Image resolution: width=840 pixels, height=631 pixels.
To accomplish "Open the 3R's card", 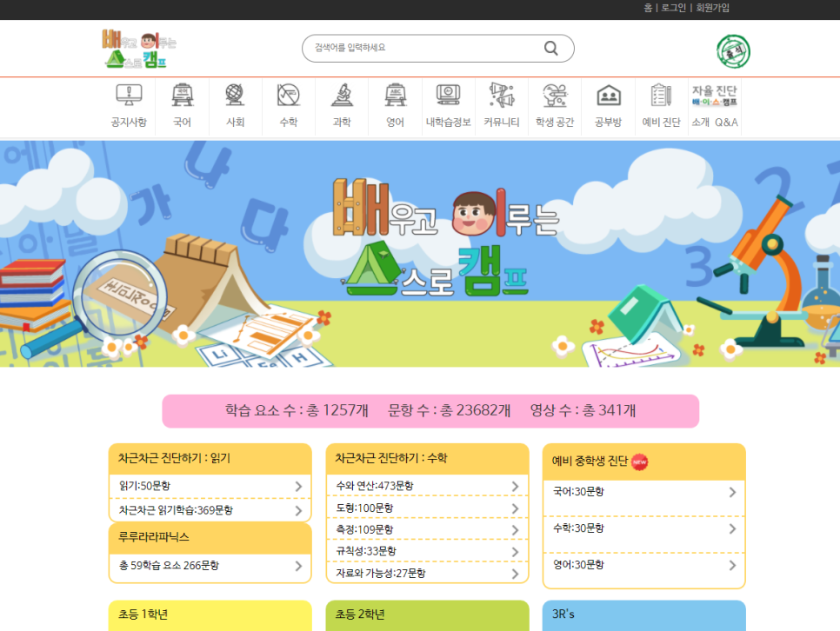I will (x=644, y=615).
